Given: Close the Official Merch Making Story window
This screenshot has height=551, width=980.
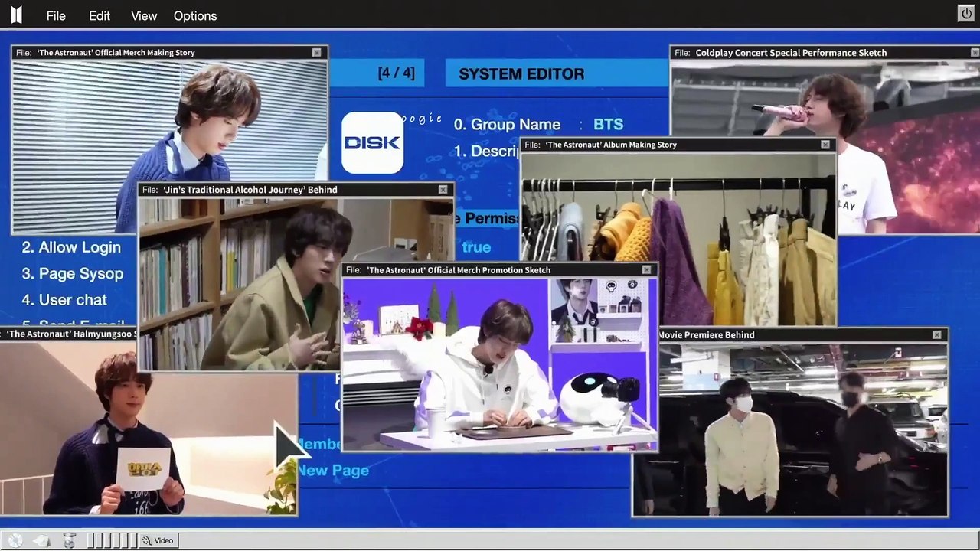Looking at the screenshot, I should [x=317, y=52].
